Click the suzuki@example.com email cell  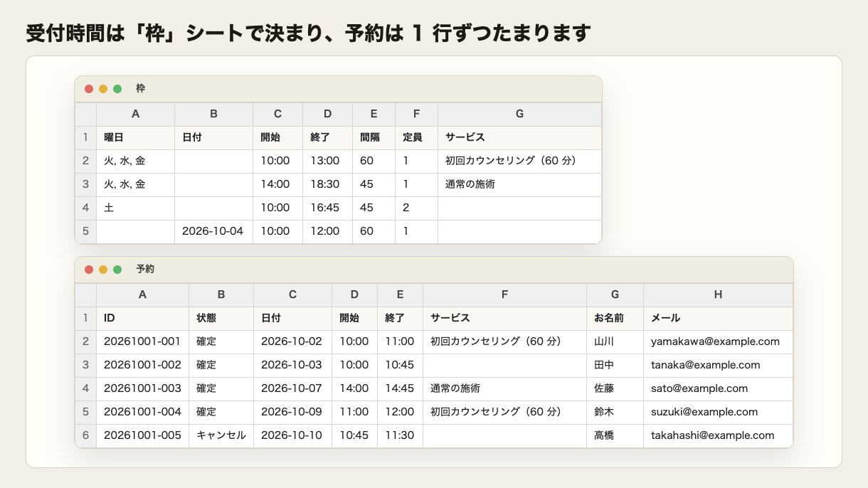point(719,413)
